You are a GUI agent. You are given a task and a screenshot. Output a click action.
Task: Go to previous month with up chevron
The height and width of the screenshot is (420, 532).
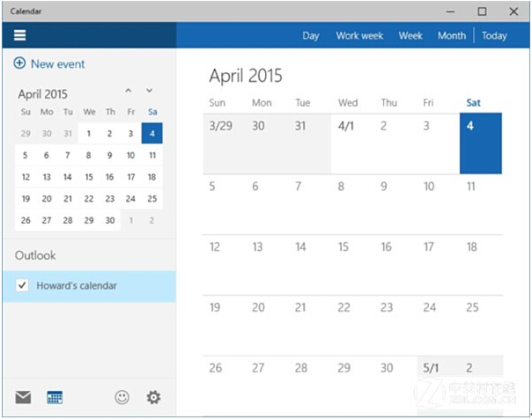[x=129, y=91]
